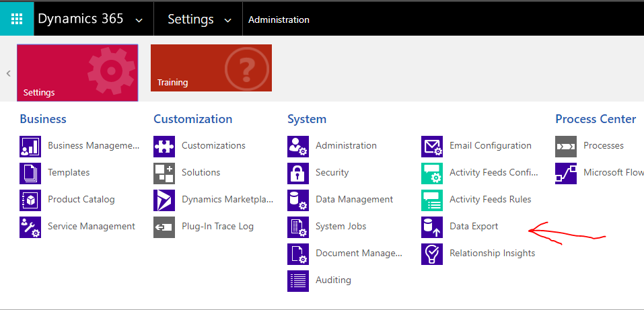Open the Business Management link
The image size is (644, 310).
pyautogui.click(x=94, y=146)
